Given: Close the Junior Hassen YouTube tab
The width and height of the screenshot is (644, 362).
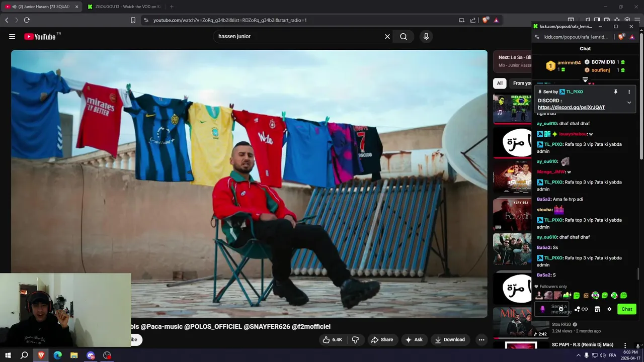Looking at the screenshot, I should click(76, 7).
